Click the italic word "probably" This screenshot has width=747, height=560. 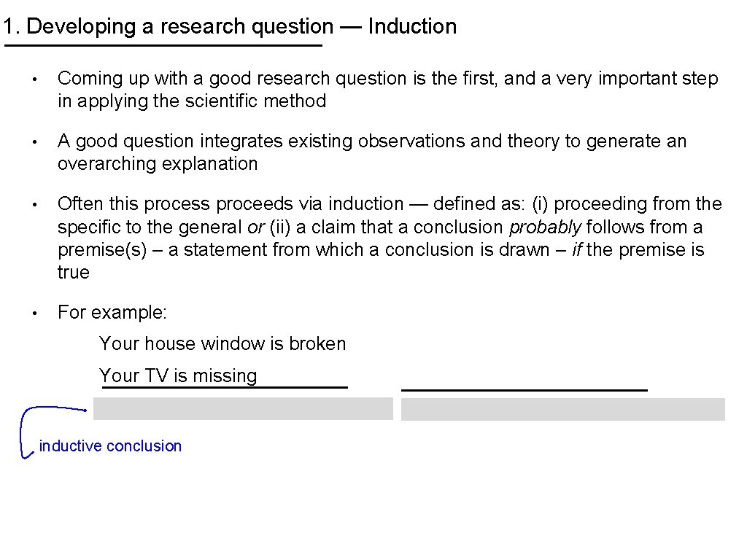click(545, 227)
